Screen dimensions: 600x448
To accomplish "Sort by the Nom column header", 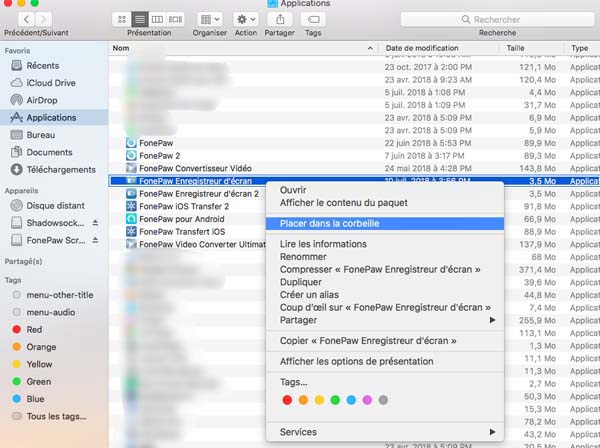I will click(244, 48).
